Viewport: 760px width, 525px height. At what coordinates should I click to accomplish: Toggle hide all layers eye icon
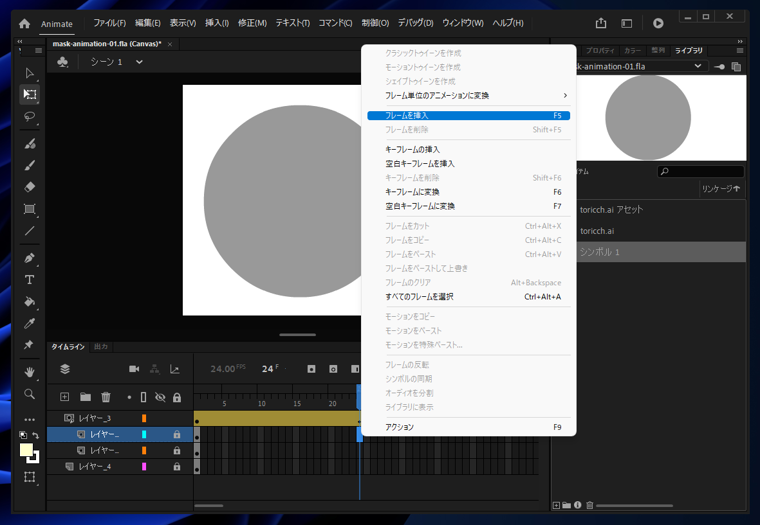tap(160, 398)
